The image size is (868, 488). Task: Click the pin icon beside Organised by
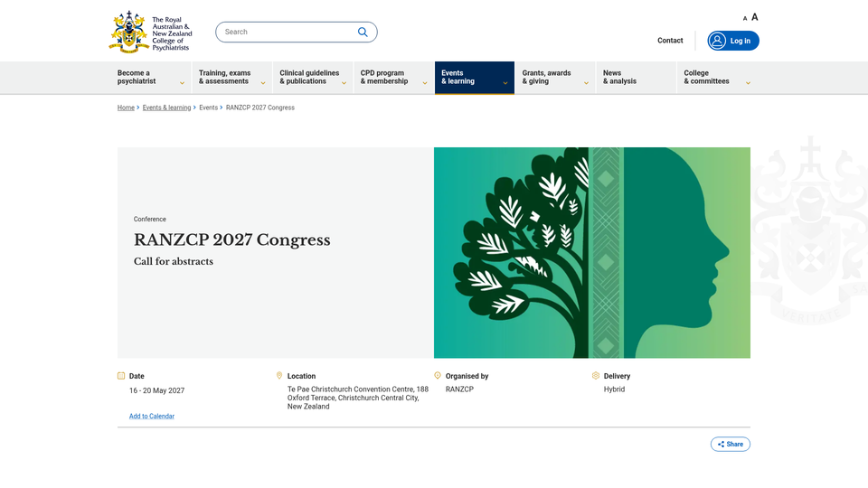pos(438,376)
